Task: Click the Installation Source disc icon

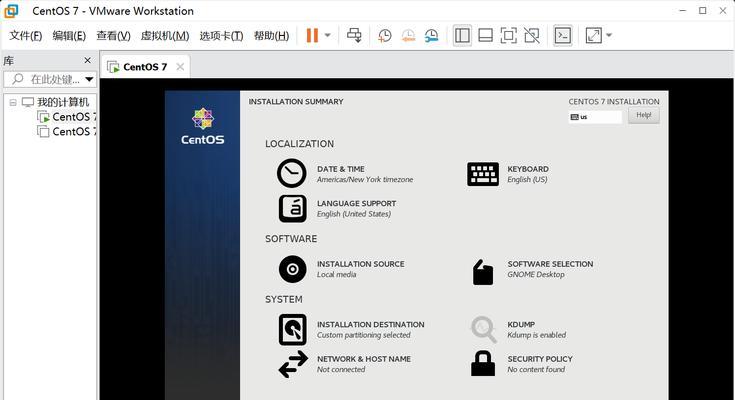Action: tap(292, 269)
